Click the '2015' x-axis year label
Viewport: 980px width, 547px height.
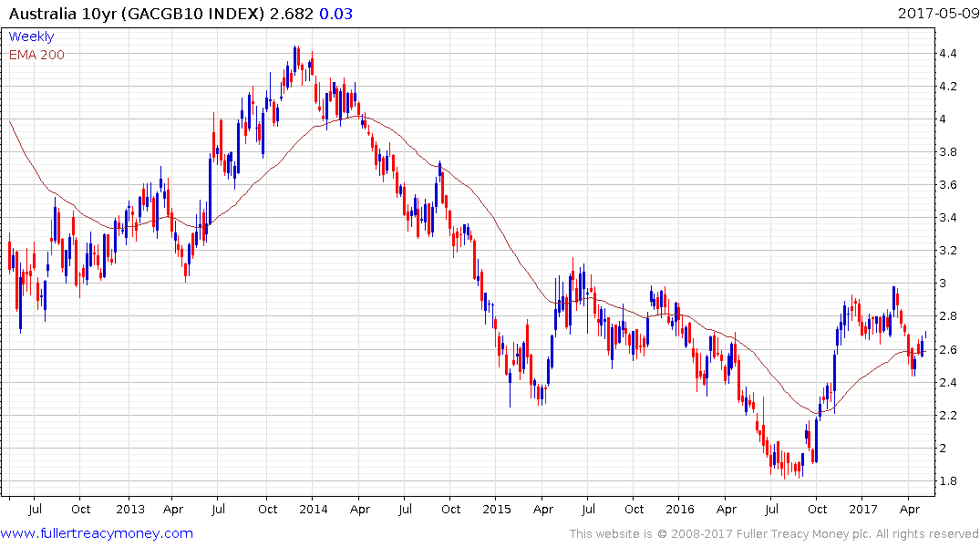497,509
